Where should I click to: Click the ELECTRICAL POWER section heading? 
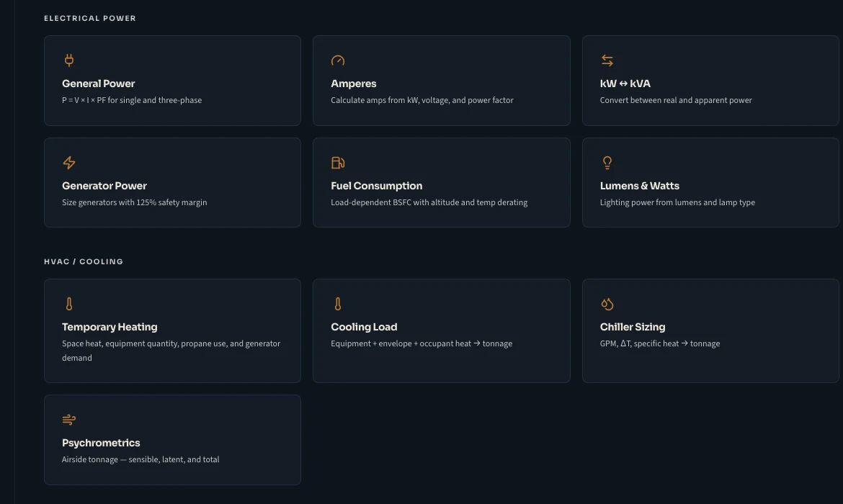[90, 18]
